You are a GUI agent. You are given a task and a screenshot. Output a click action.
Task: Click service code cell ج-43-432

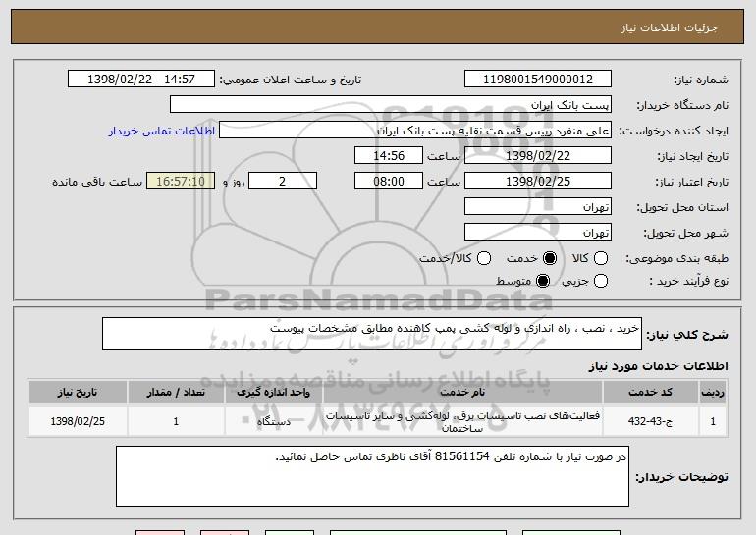pos(650,421)
